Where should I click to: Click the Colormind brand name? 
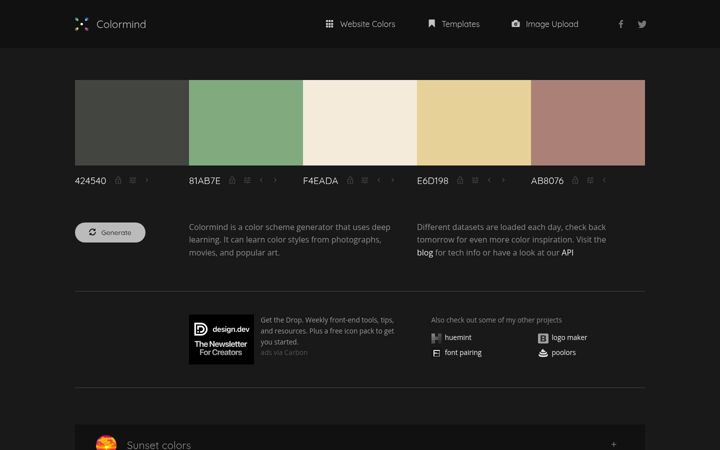(x=121, y=24)
